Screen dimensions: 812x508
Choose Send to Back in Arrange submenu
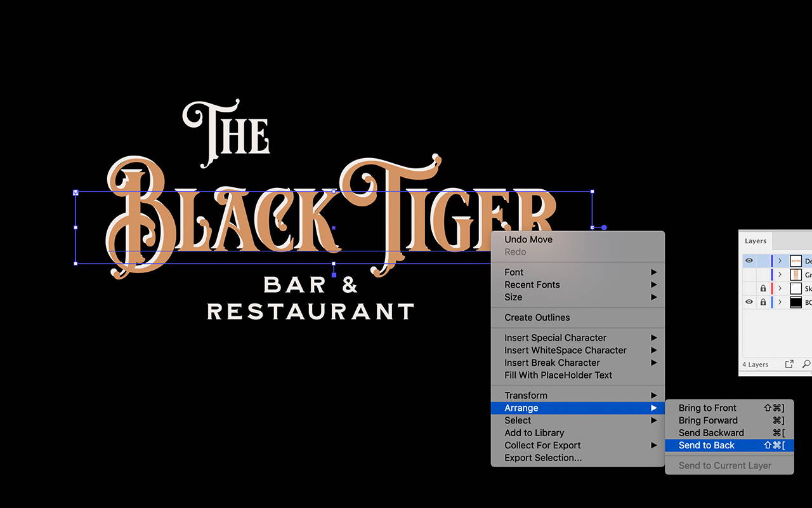[x=729, y=445]
